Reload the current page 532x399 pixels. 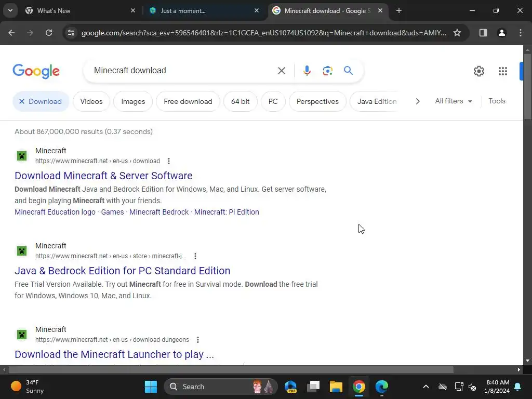(49, 33)
